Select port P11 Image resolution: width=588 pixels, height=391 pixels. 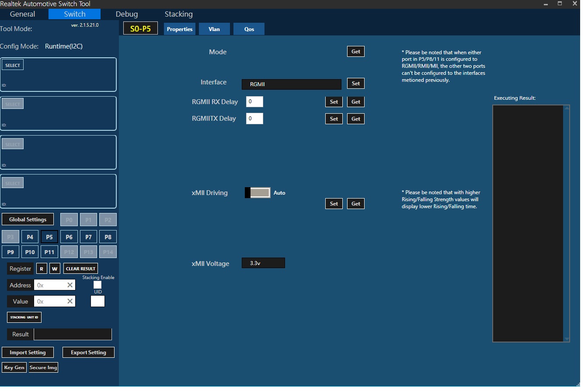click(x=49, y=252)
